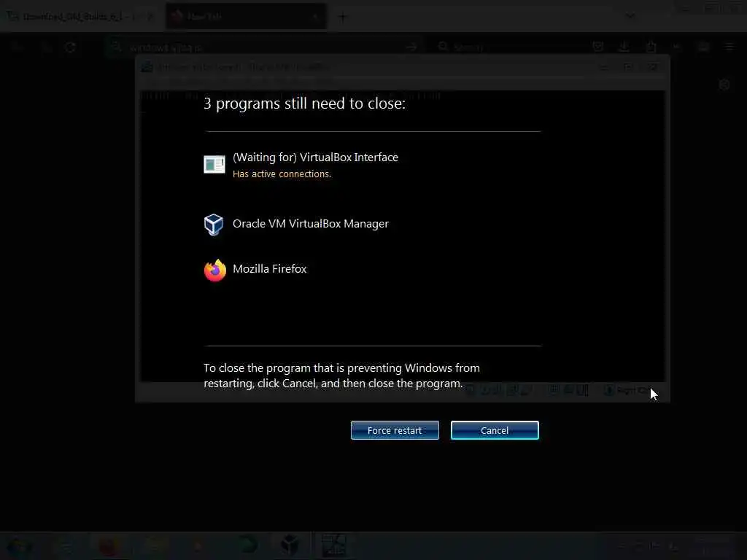Click the "To close the program" instruction text
Image resolution: width=747 pixels, height=560 pixels.
[x=341, y=376]
